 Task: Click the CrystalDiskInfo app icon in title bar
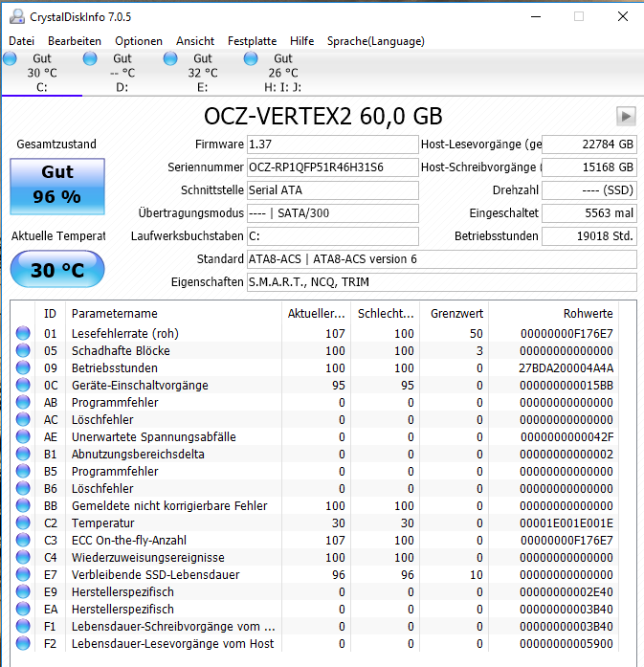(x=17, y=16)
